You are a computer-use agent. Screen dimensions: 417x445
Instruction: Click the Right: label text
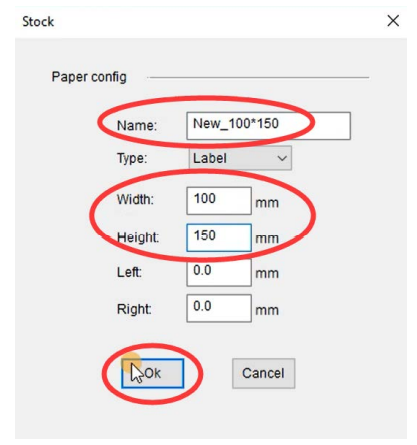tap(134, 309)
